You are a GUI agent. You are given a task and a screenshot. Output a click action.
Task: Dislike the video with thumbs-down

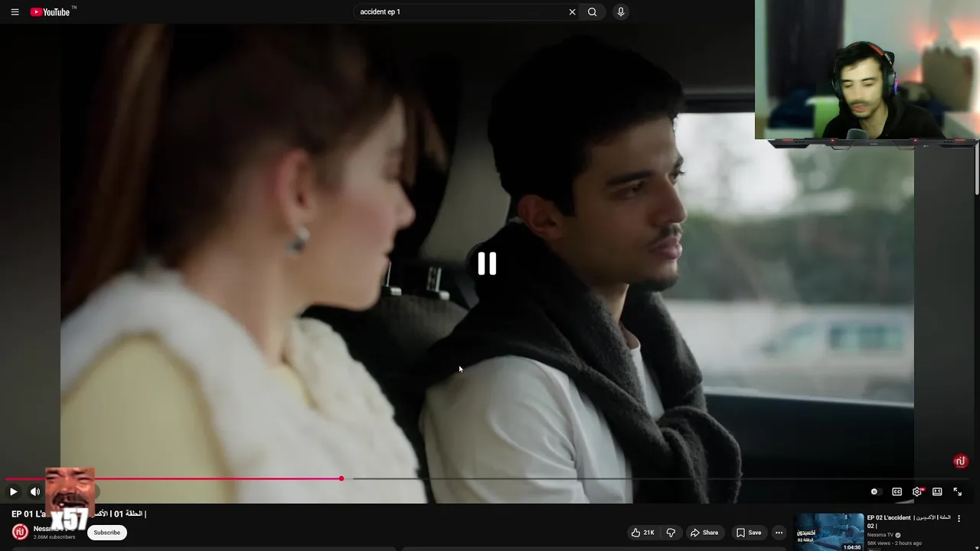[671, 533]
